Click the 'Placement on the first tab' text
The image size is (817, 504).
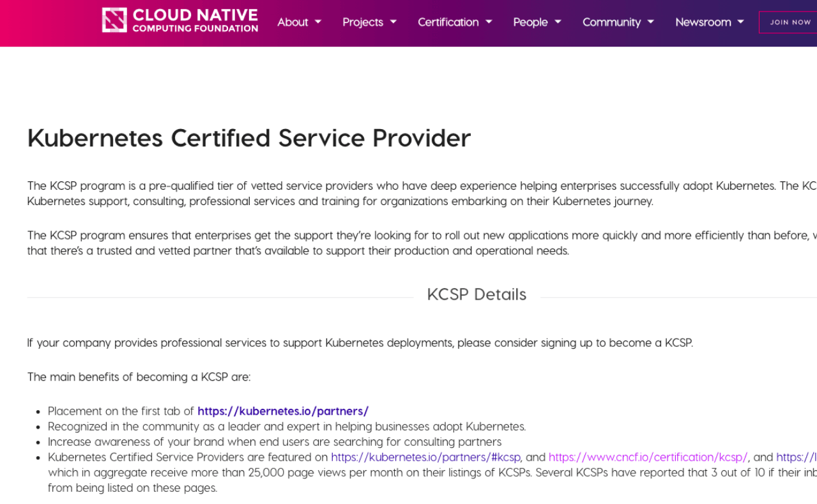click(x=121, y=411)
